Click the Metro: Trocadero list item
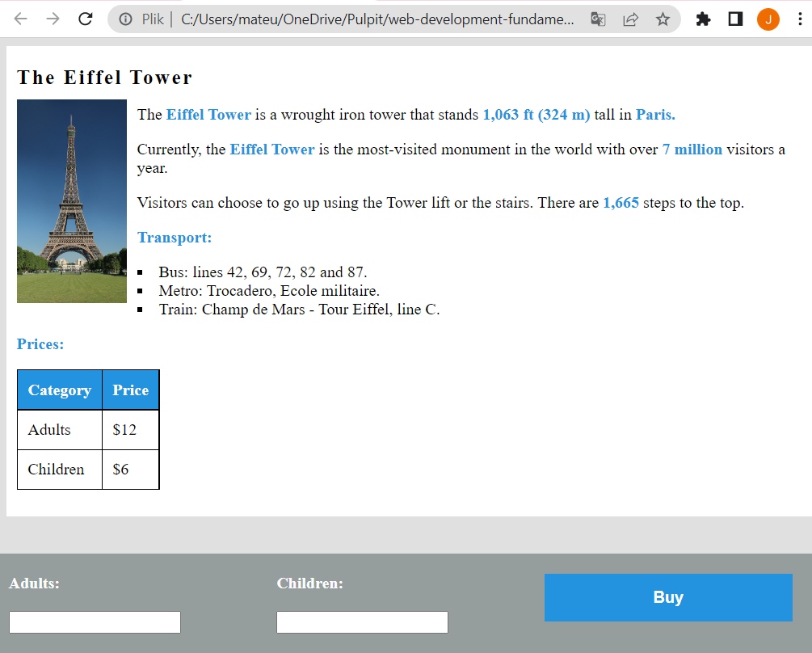 tap(269, 291)
